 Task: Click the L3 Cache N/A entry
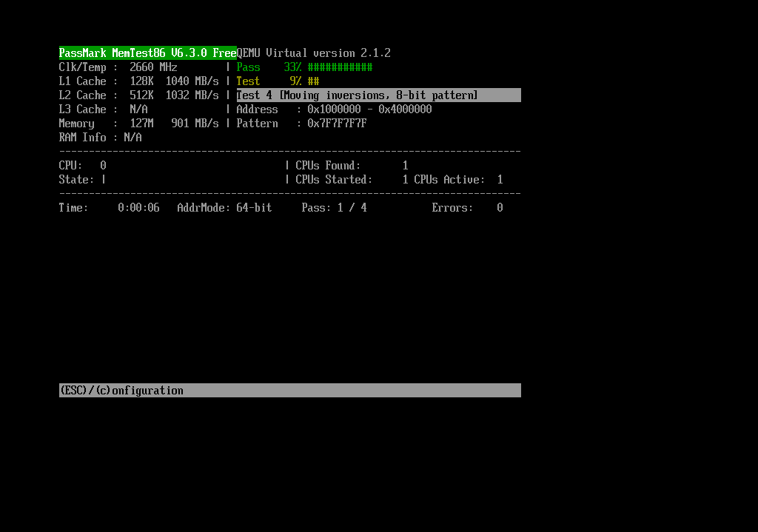pos(104,110)
